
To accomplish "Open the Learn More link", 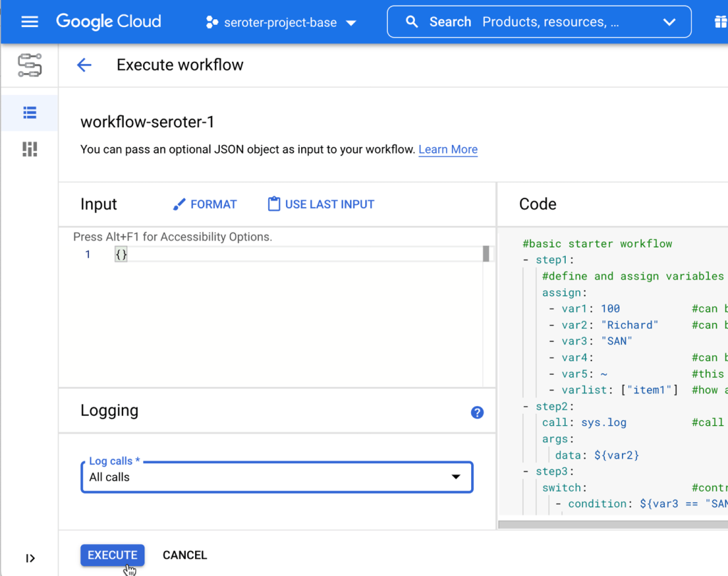I will point(448,149).
